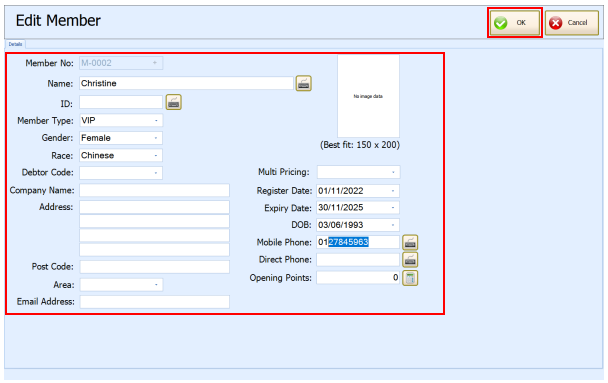Open on-screen keyboard for Name field
This screenshot has height=383, width=608.
click(304, 83)
